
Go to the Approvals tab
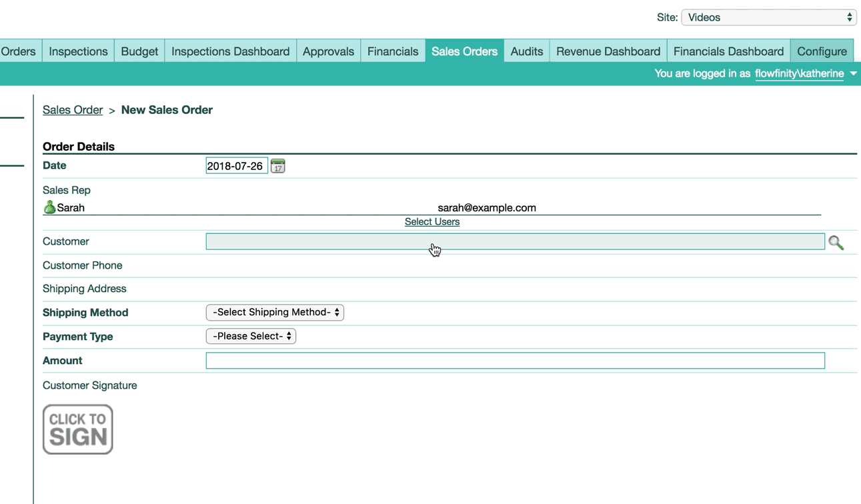click(x=328, y=51)
